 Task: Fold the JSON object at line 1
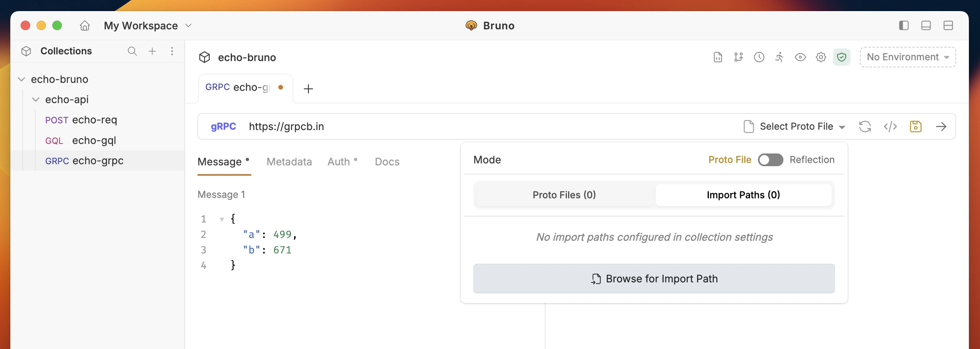(x=222, y=219)
